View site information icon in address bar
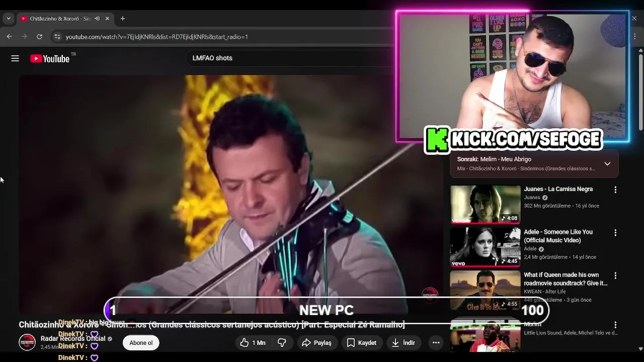 pos(57,37)
